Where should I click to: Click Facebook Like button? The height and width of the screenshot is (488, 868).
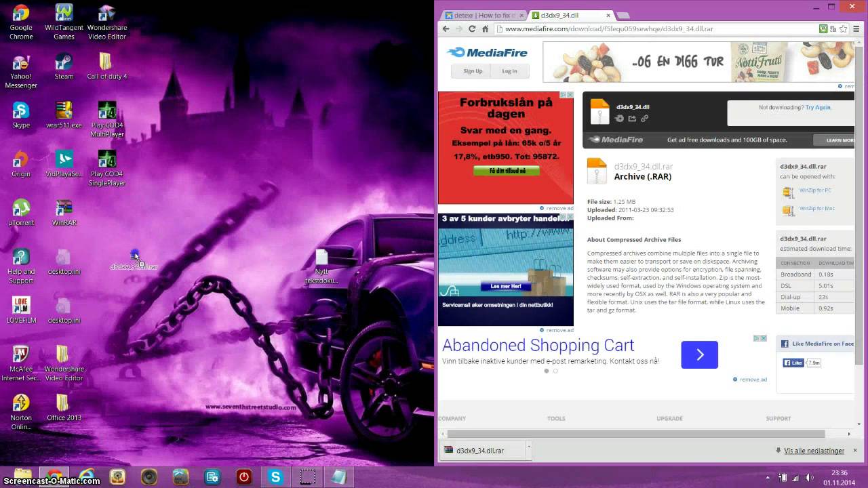pos(793,363)
